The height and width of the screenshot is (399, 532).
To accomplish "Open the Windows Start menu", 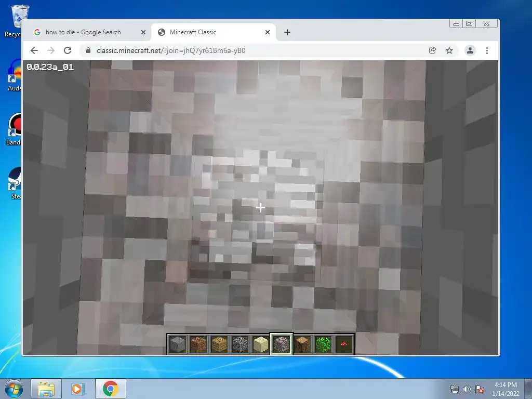I will pyautogui.click(x=14, y=389).
